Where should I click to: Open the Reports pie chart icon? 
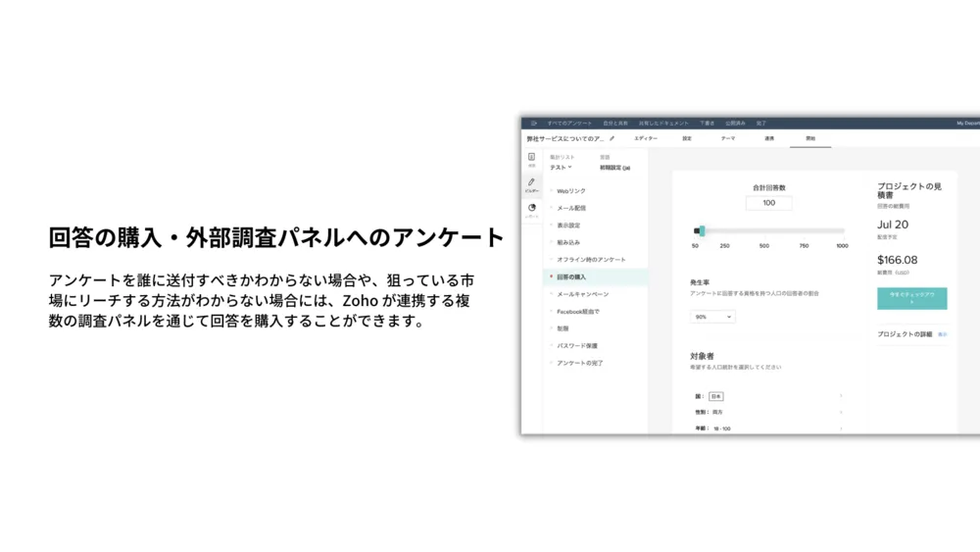point(532,208)
